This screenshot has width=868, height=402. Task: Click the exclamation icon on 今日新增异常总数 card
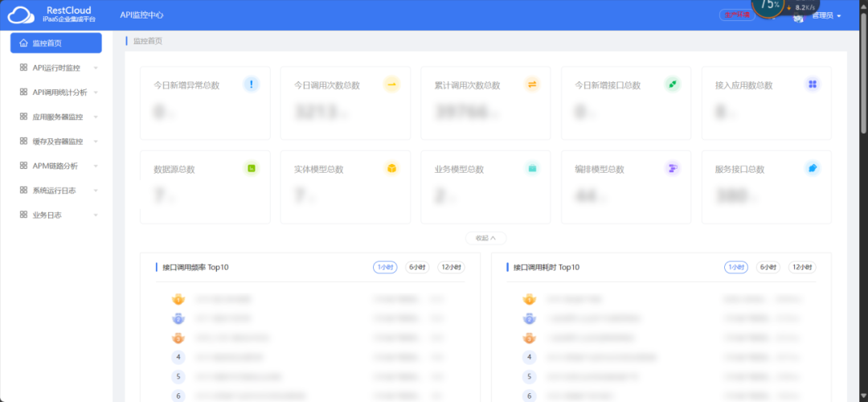pyautogui.click(x=252, y=84)
